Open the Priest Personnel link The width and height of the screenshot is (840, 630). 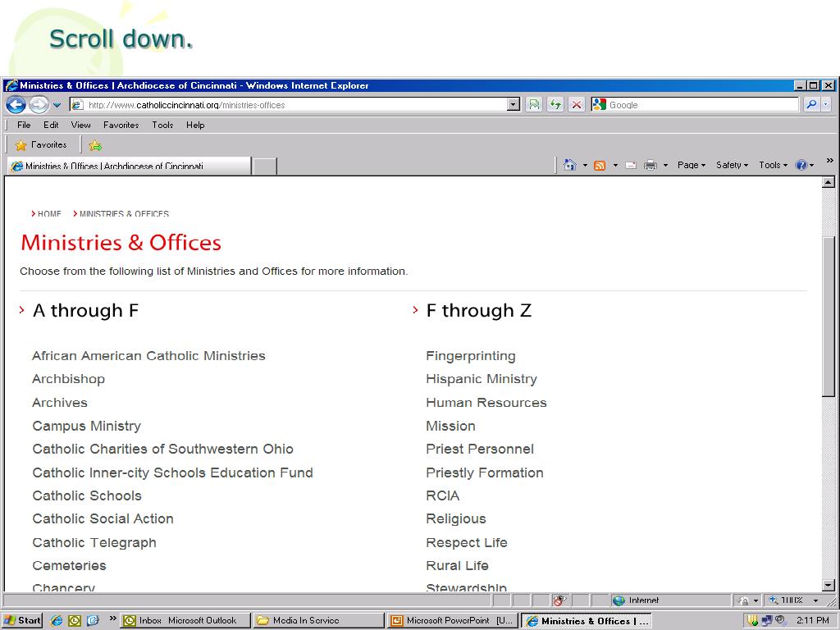[480, 449]
